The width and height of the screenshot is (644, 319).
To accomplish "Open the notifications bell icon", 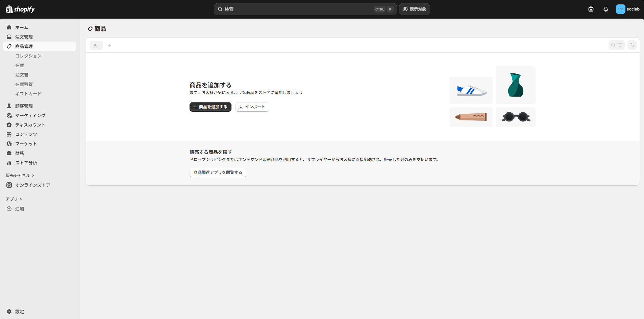I will [605, 9].
